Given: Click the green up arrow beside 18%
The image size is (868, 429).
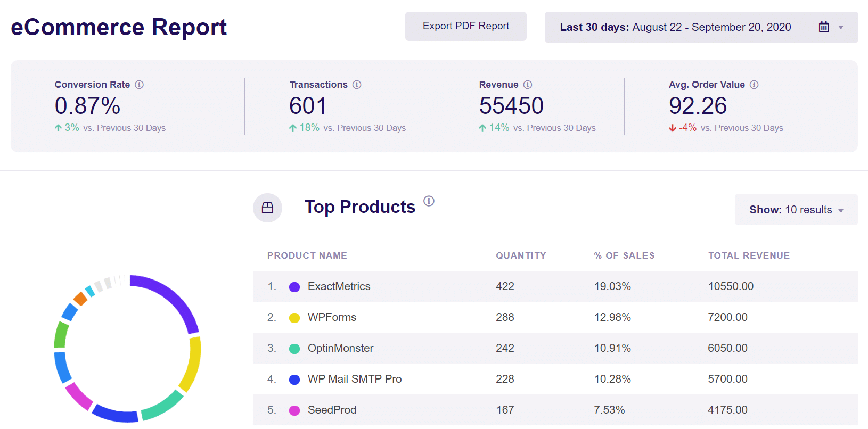Looking at the screenshot, I should [x=293, y=128].
